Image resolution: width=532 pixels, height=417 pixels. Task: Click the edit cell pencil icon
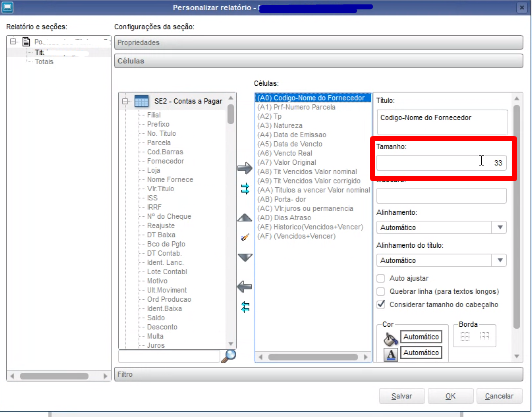pos(245,237)
